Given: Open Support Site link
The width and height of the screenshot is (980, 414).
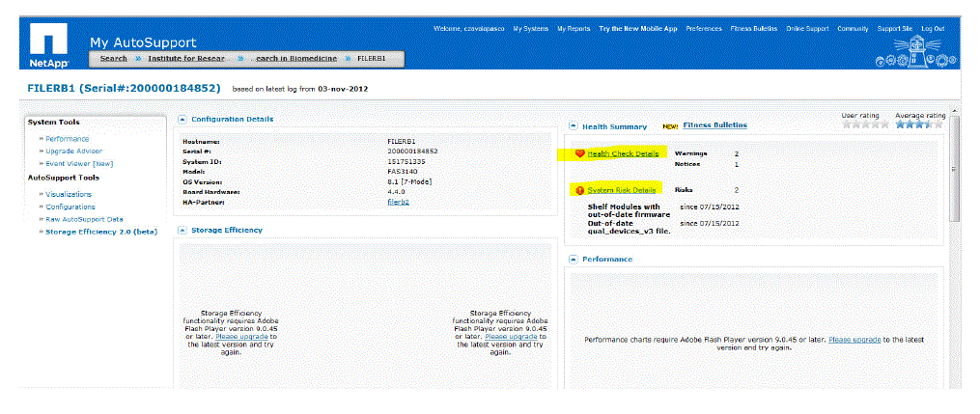Looking at the screenshot, I should tap(895, 29).
